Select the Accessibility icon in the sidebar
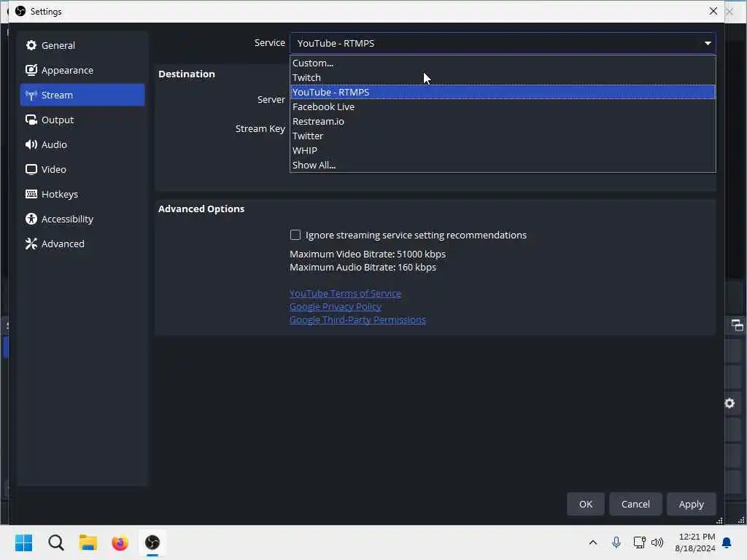This screenshot has width=747, height=560. click(31, 219)
